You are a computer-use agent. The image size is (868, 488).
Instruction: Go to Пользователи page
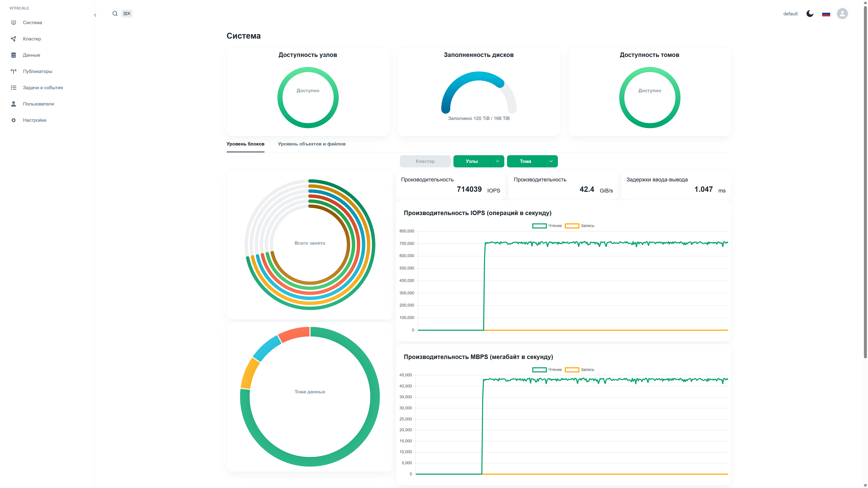[x=38, y=104]
